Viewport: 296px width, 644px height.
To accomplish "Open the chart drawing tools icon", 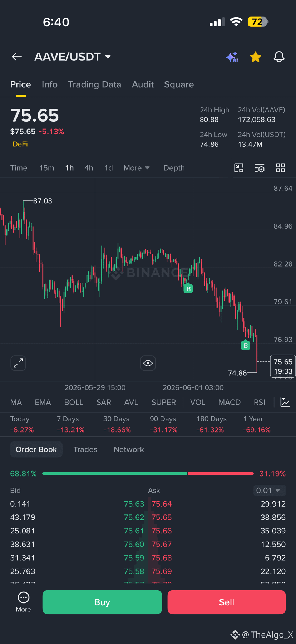I will (x=239, y=168).
